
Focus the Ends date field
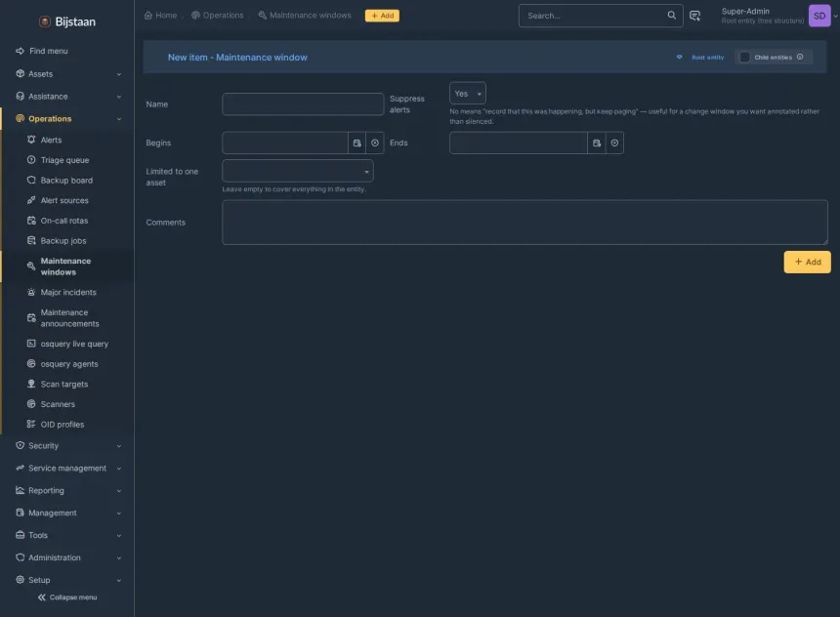(x=519, y=143)
